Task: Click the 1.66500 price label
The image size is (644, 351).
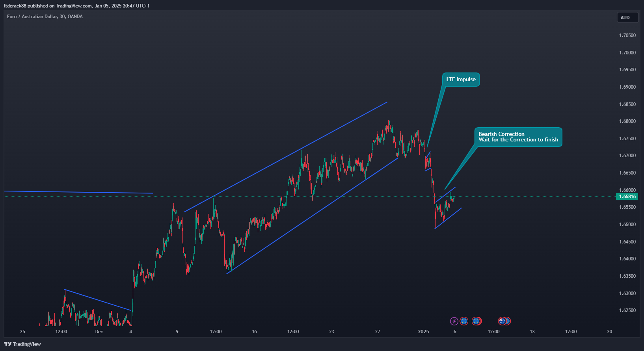Action: (x=627, y=173)
